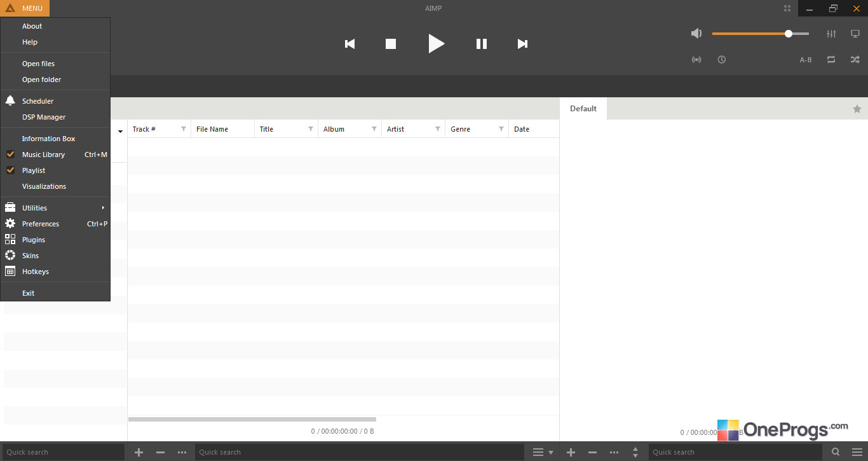
Task: Open Preferences from the menu
Action: (55, 224)
